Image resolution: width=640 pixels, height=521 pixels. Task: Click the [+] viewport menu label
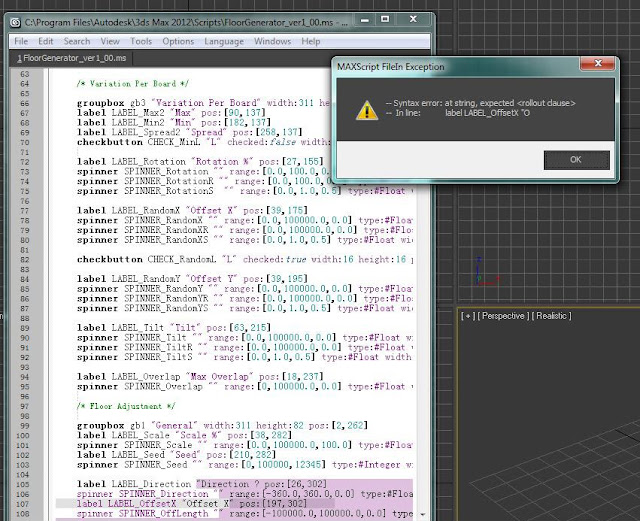tap(468, 316)
